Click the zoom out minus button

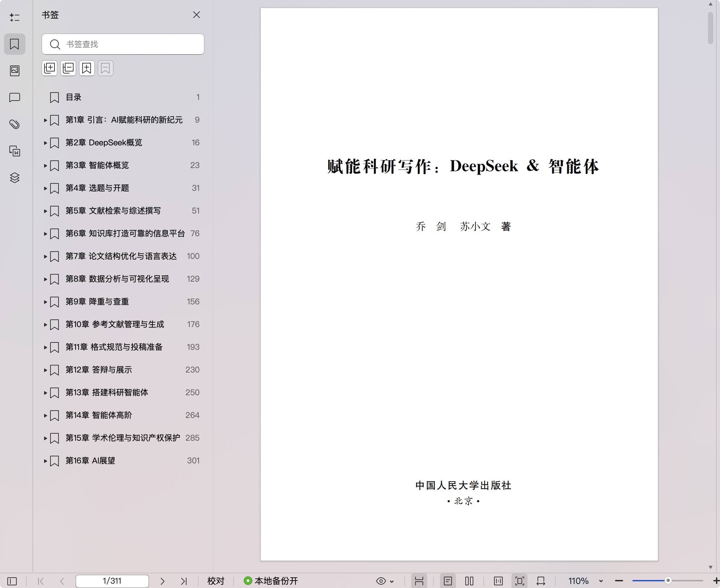point(619,581)
